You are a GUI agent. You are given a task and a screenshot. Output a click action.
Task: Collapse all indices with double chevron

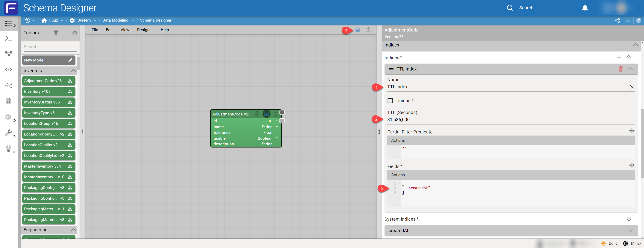point(629,58)
